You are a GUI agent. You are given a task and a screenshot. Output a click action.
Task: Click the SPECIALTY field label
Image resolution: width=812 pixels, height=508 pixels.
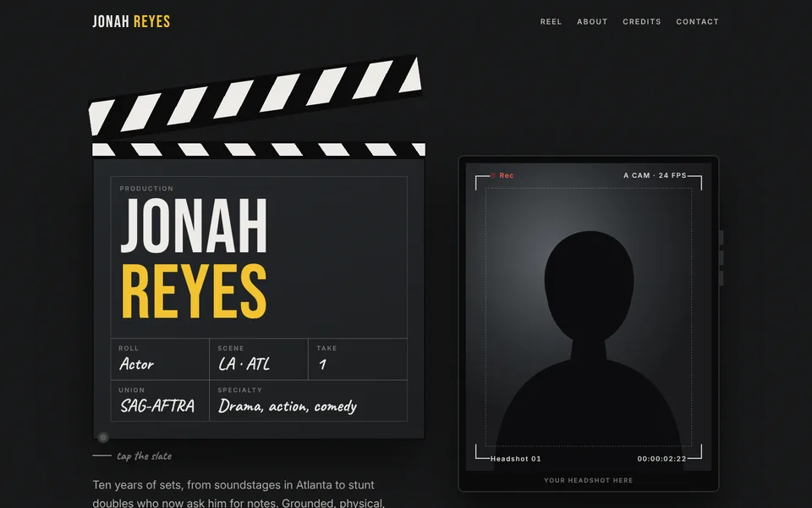tap(239, 390)
